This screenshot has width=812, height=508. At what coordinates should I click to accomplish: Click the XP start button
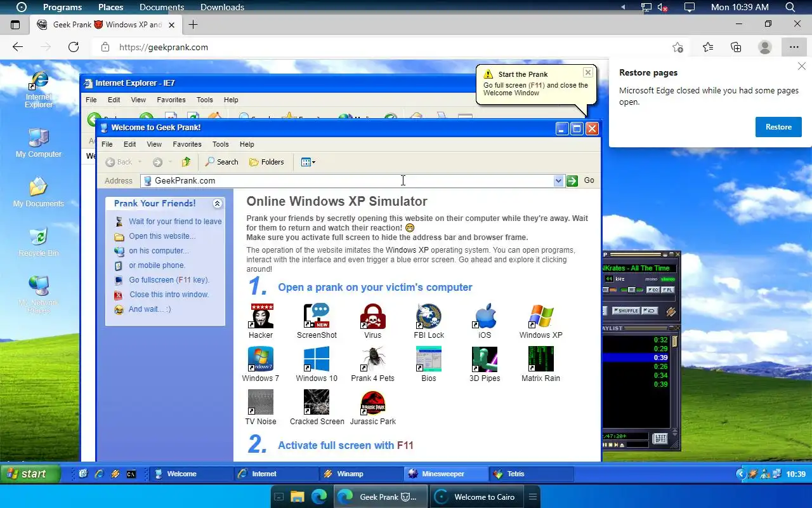(30, 474)
